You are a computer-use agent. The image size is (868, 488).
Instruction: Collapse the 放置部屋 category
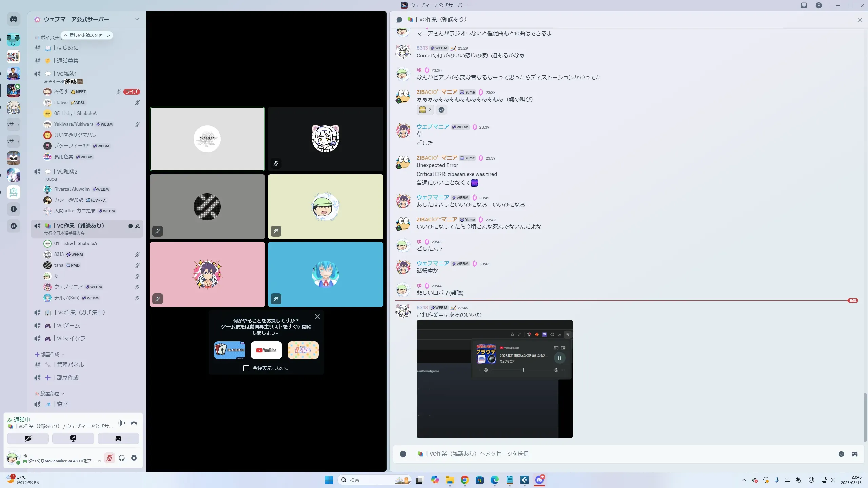50,394
